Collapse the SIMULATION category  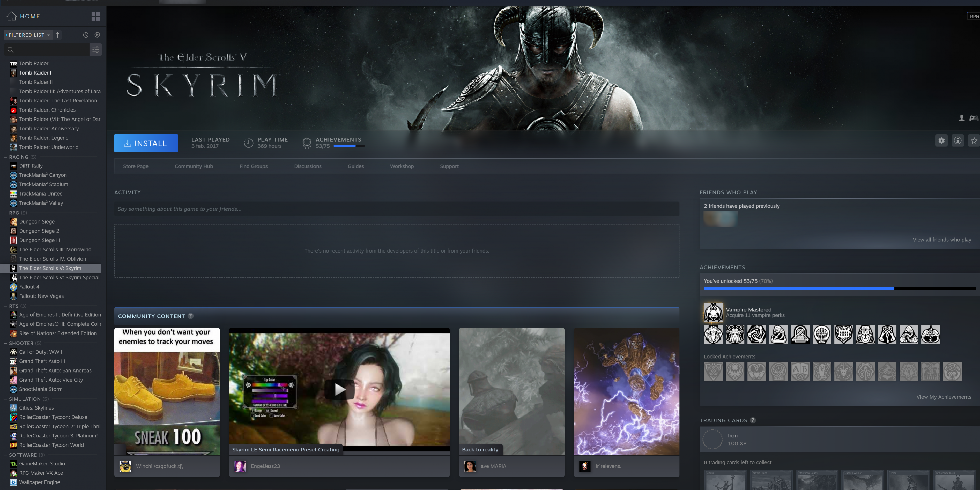pyautogui.click(x=5, y=399)
